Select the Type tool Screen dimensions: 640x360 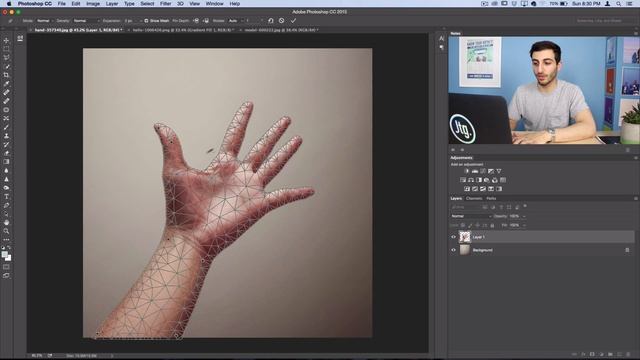click(x=6, y=196)
